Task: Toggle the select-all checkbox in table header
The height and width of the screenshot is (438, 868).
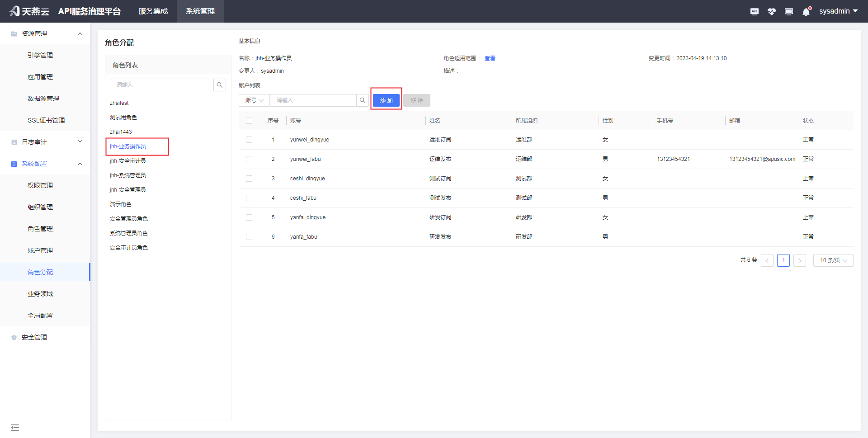Action: click(249, 121)
